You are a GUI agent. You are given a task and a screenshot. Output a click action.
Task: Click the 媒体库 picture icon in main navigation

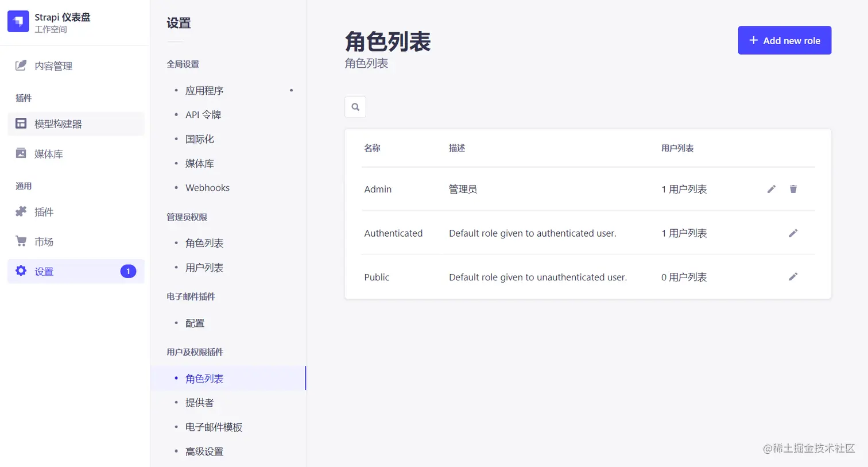pyautogui.click(x=21, y=153)
